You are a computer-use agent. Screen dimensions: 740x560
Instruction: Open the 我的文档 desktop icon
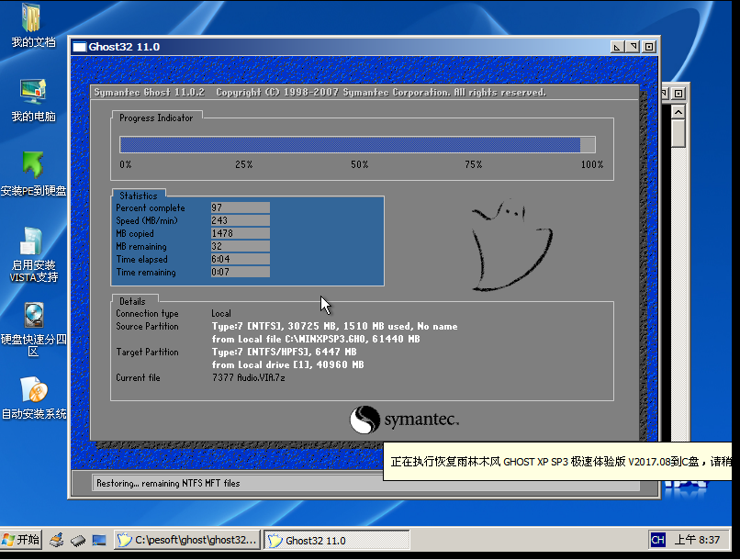pyautogui.click(x=32, y=26)
